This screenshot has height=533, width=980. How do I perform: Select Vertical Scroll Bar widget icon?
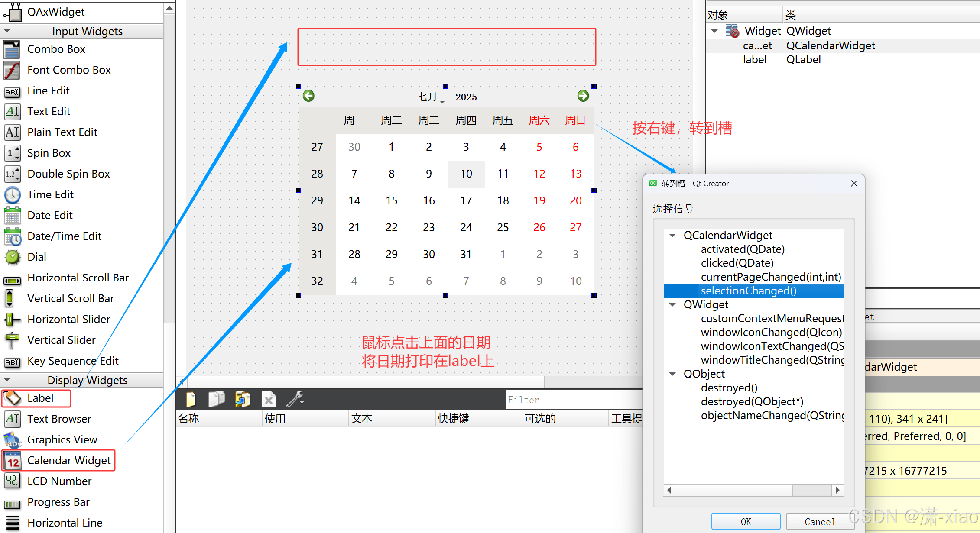click(x=10, y=299)
